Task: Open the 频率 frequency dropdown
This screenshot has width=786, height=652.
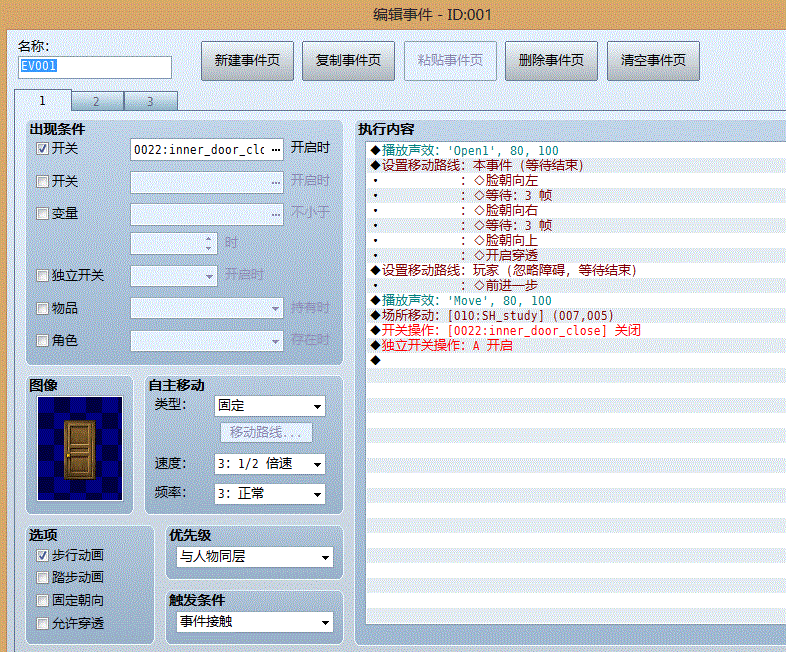Action: pos(270,494)
